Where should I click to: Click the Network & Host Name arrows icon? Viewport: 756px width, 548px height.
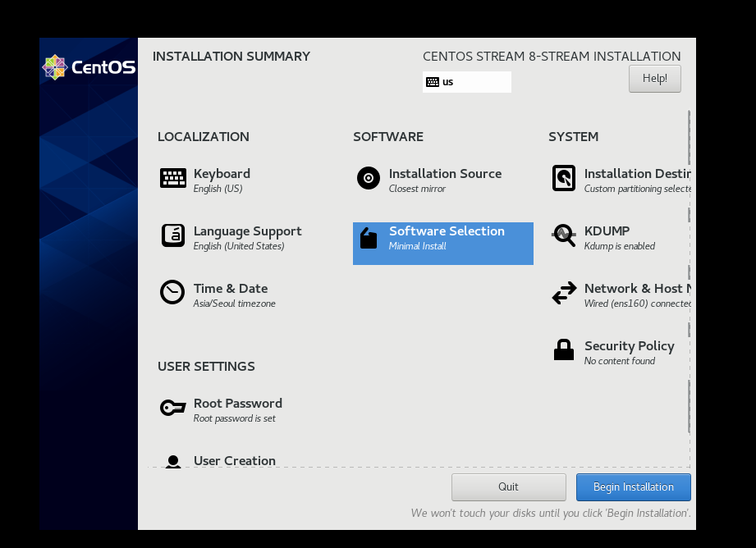tap(564, 293)
